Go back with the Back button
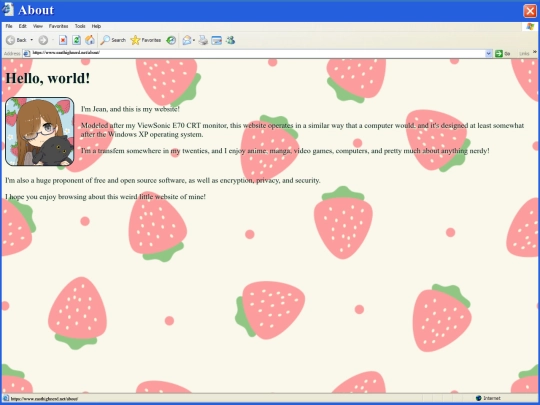The height and width of the screenshot is (405, 540). click(x=16, y=40)
